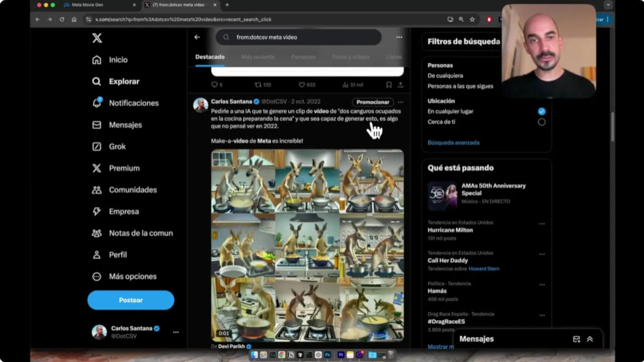Open Notas de la comunidad
644x362 pixels.
(132, 233)
